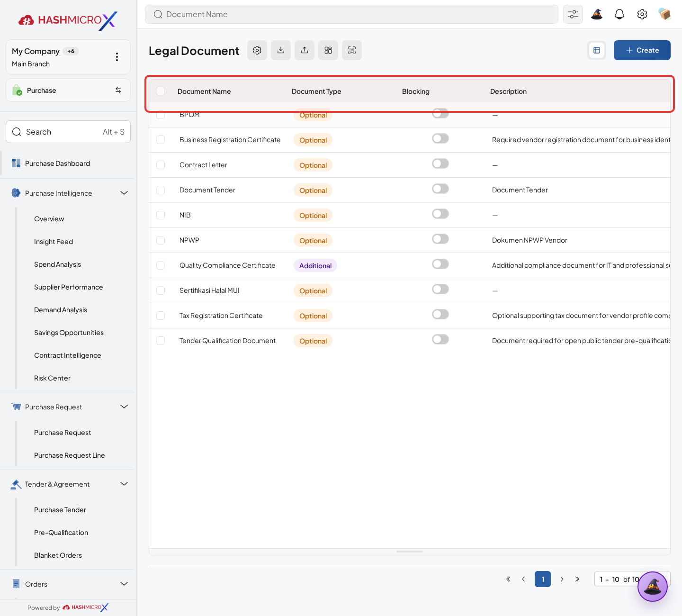Collapse the Purchase Request section chevron
Screen dimensions: 682x616
tap(124, 407)
